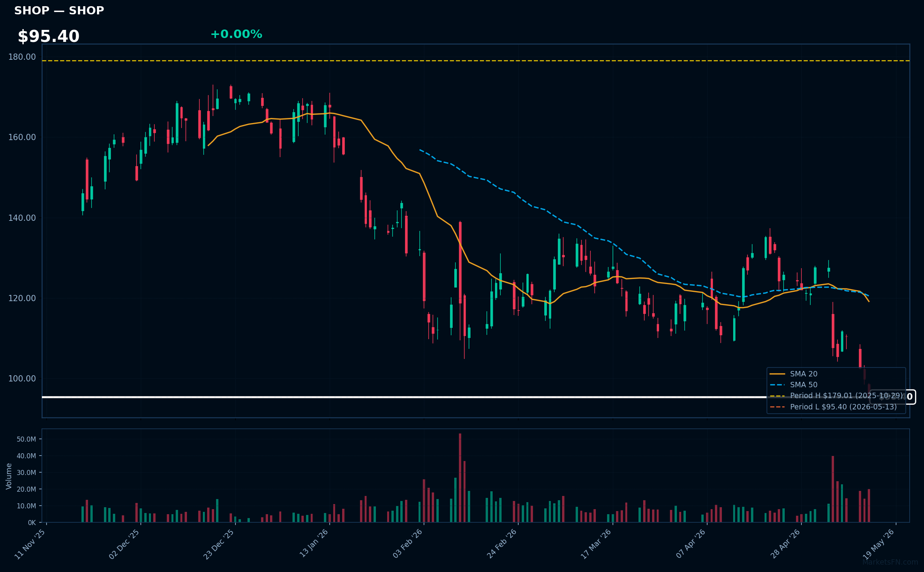Select the "180.00" price axis label

point(22,57)
